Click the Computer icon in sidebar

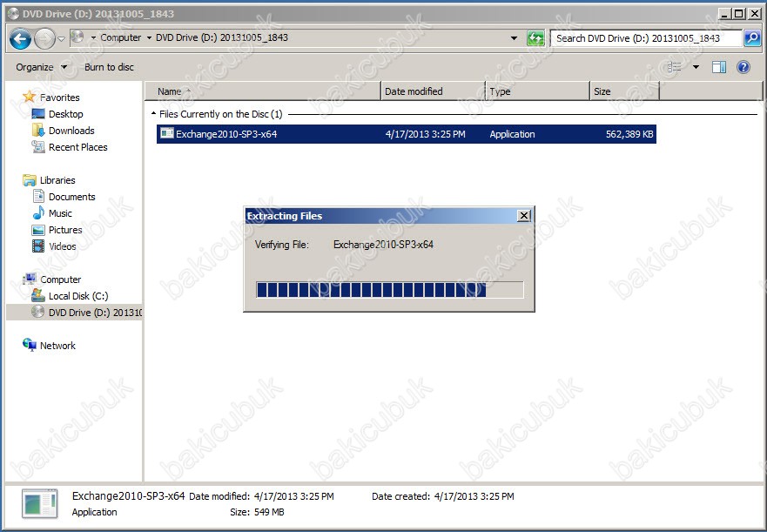coord(30,279)
